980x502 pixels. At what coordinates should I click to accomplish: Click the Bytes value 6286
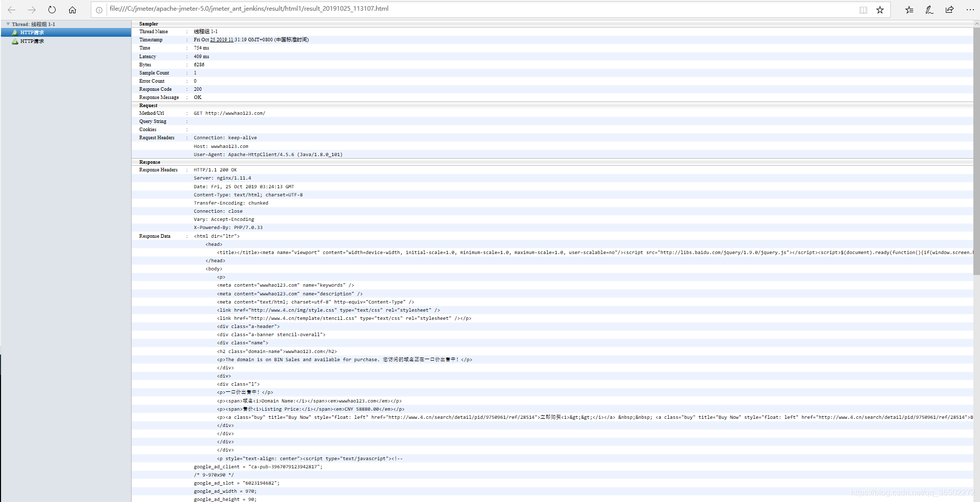point(199,65)
